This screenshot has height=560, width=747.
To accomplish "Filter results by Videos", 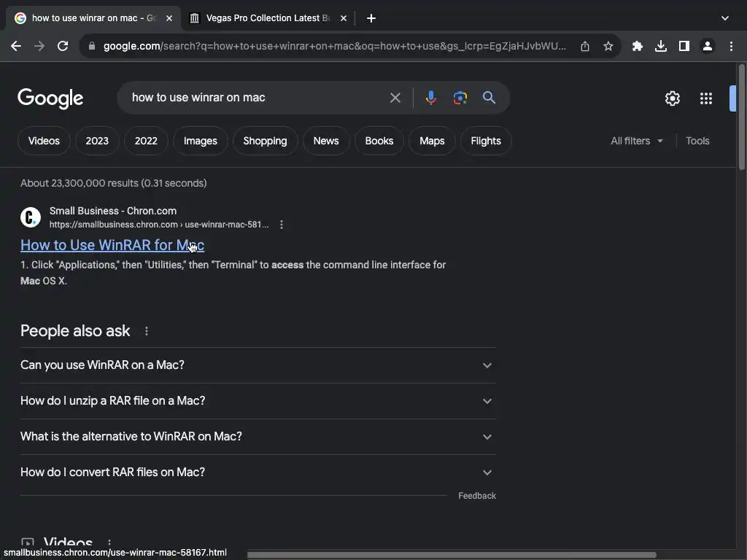I will 44,141.
